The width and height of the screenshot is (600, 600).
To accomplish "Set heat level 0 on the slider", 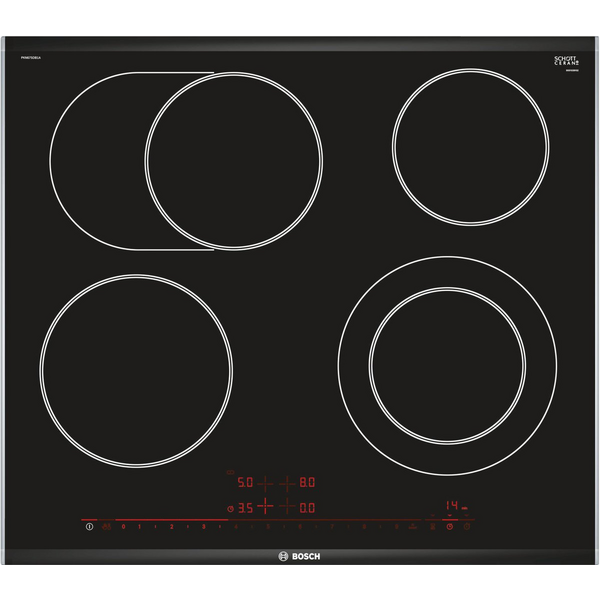I will tap(124, 526).
